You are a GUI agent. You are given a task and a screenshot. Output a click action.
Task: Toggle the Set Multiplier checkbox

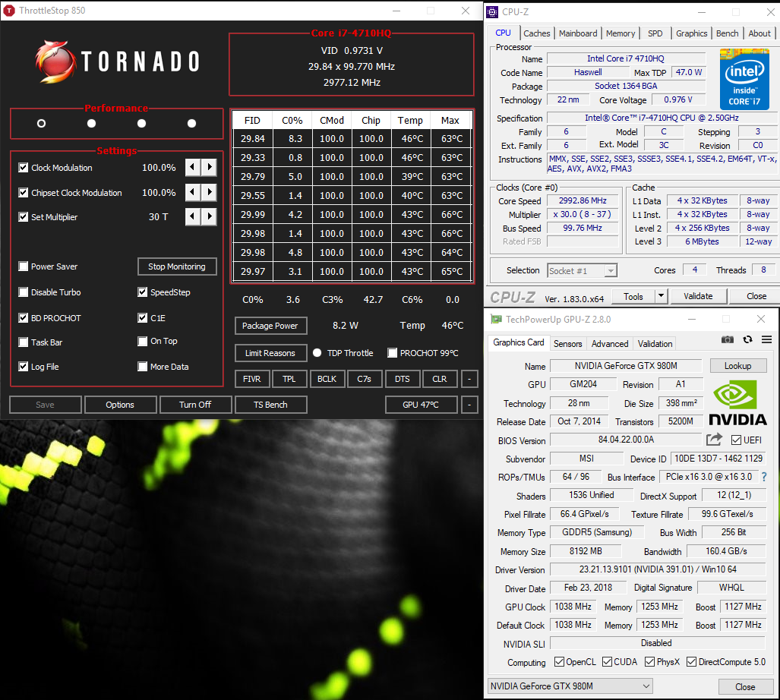coord(23,217)
